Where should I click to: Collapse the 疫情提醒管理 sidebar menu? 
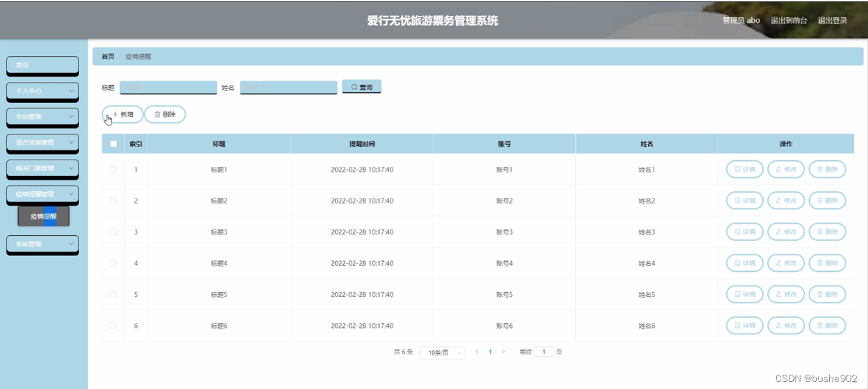pos(42,194)
